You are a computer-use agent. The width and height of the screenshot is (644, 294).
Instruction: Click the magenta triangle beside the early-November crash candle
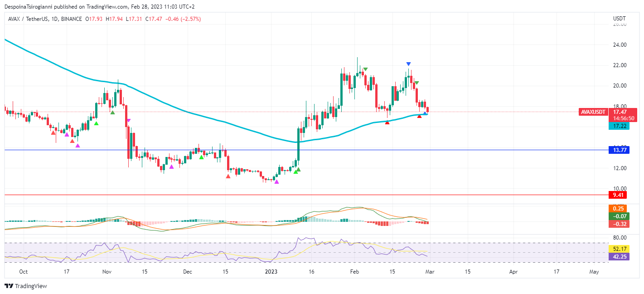click(128, 120)
